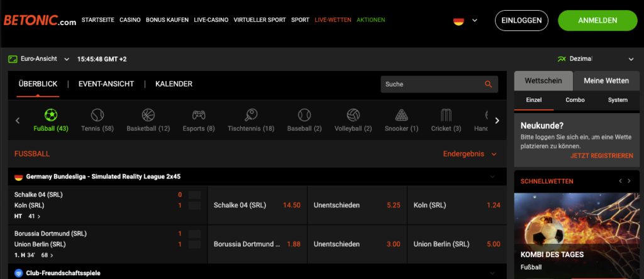Bet on Unentschieden at 5.25
The width and height of the screenshot is (644, 279).
[x=357, y=205]
